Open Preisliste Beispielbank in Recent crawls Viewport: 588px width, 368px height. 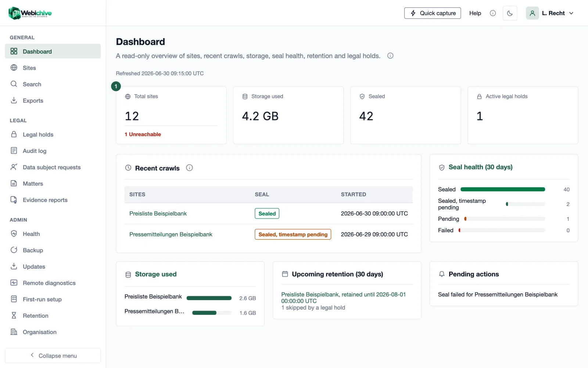(158, 213)
